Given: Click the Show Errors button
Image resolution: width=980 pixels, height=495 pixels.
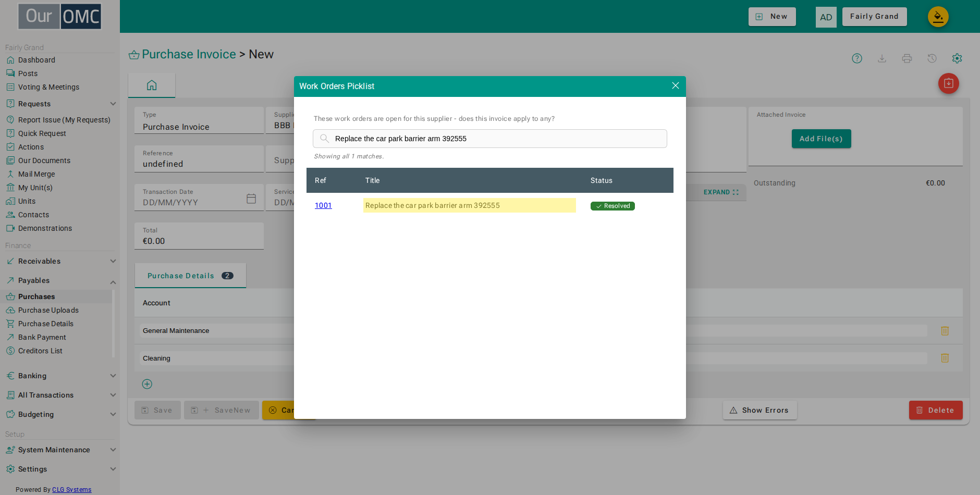Looking at the screenshot, I should point(760,410).
